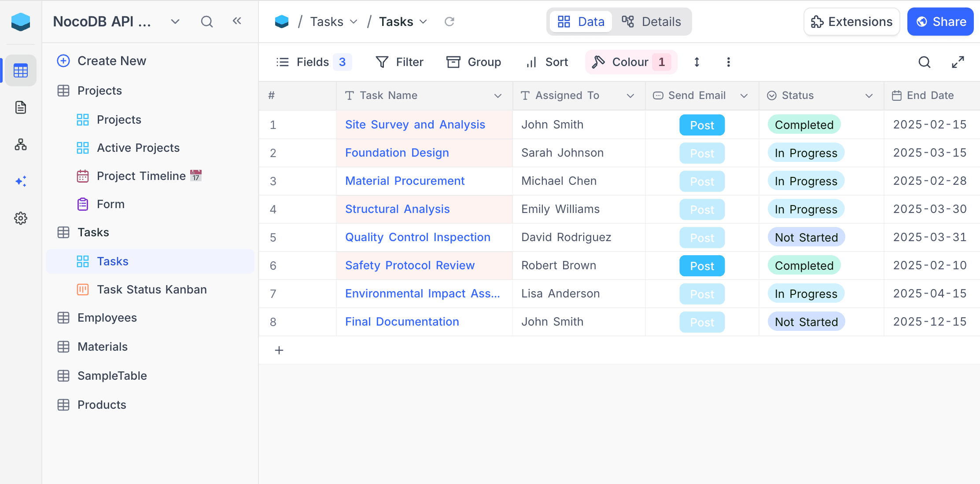The width and height of the screenshot is (980, 484).
Task: Add a new row with plus button
Action: [279, 350]
